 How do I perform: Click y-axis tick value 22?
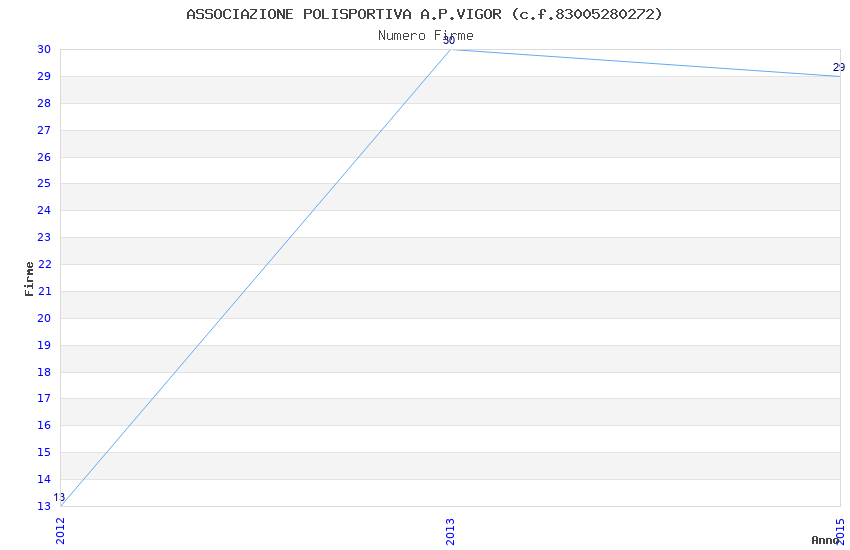tap(44, 264)
